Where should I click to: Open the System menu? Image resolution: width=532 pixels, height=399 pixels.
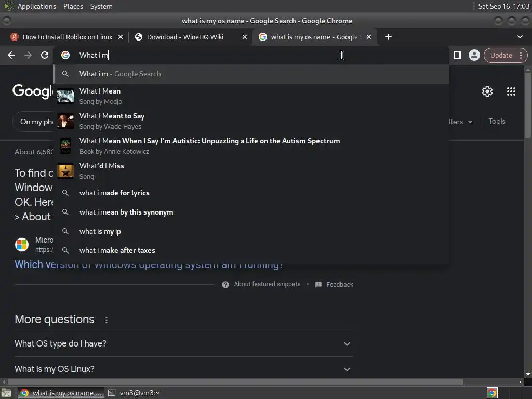pyautogui.click(x=101, y=6)
